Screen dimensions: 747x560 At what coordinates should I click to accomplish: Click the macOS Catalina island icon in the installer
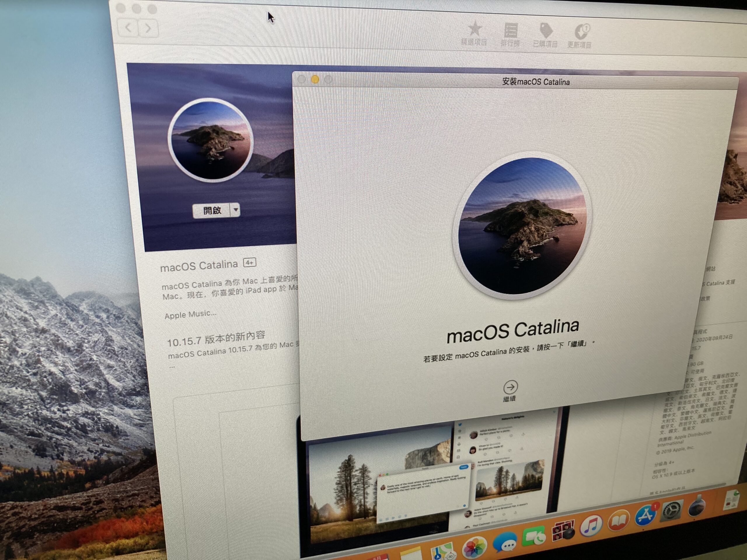(522, 225)
